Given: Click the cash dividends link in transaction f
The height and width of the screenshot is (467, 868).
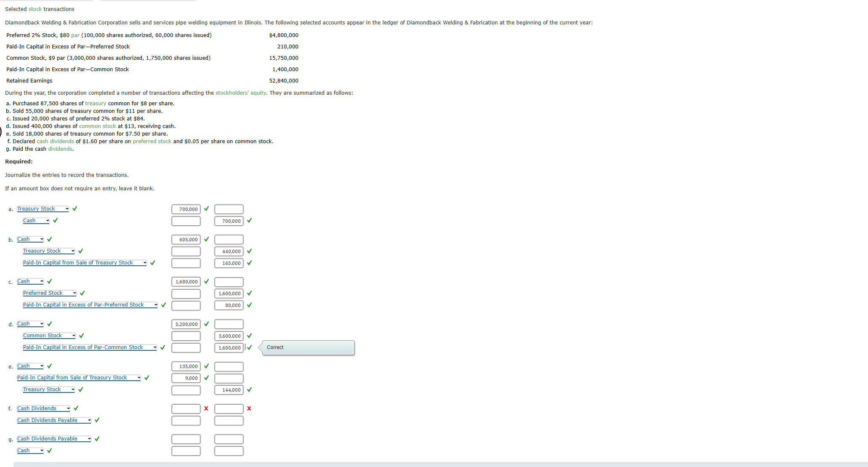Looking at the screenshot, I should (x=55, y=141).
